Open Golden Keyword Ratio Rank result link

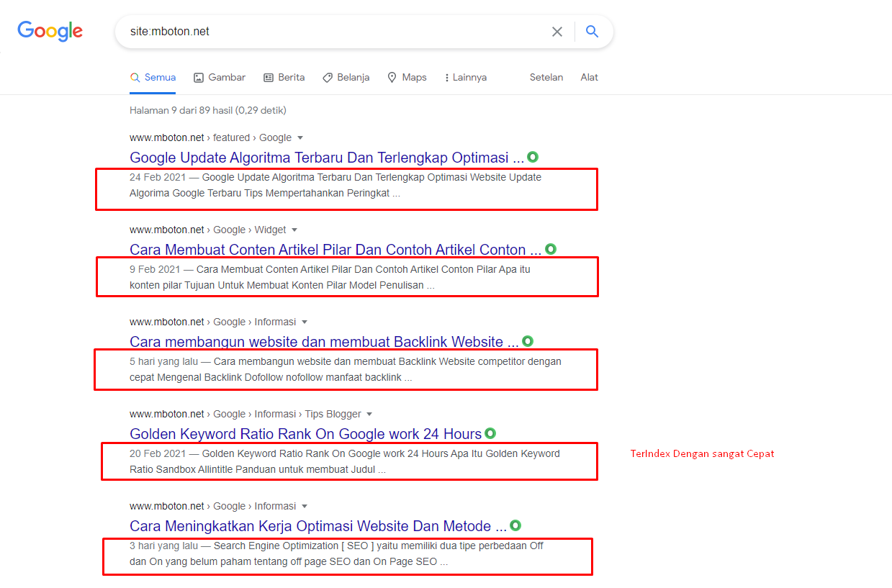[x=305, y=434]
